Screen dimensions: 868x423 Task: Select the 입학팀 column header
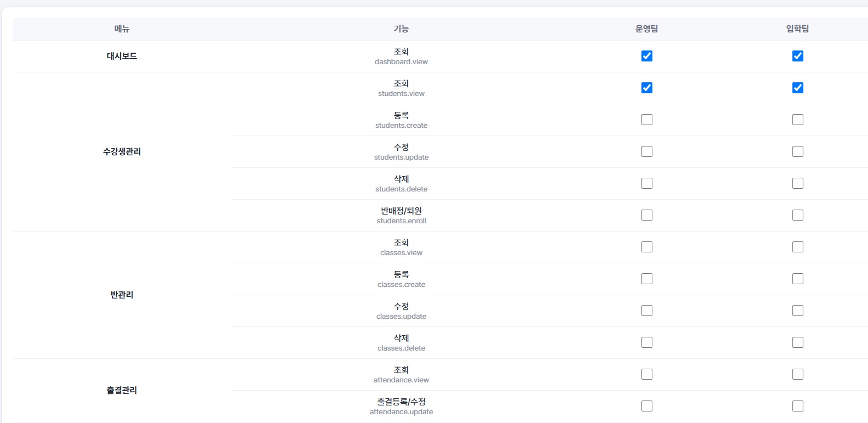click(798, 29)
